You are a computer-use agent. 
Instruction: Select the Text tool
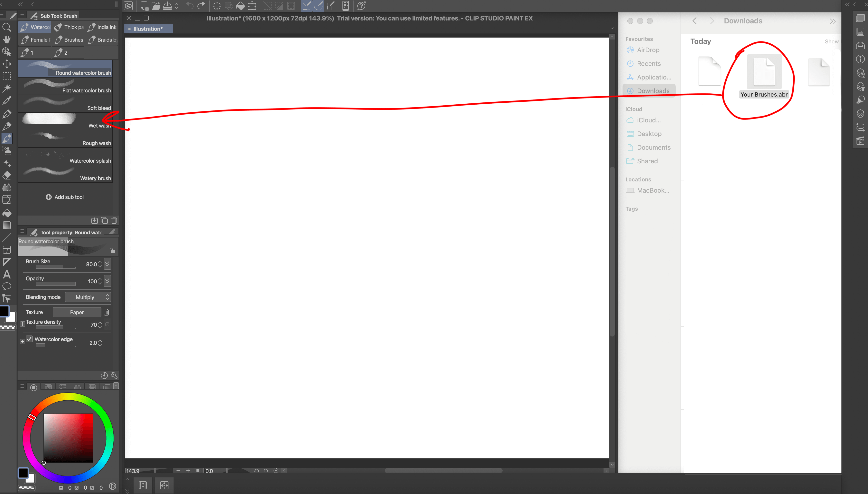[x=7, y=274]
